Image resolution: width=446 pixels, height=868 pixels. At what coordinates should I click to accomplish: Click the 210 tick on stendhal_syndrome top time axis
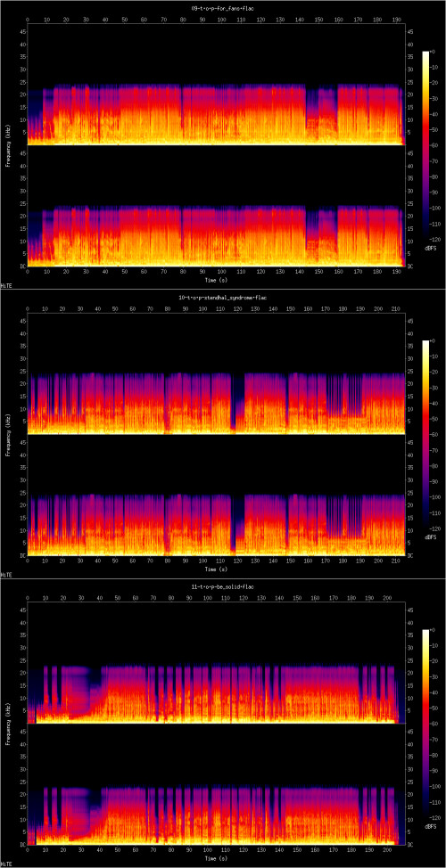point(395,308)
